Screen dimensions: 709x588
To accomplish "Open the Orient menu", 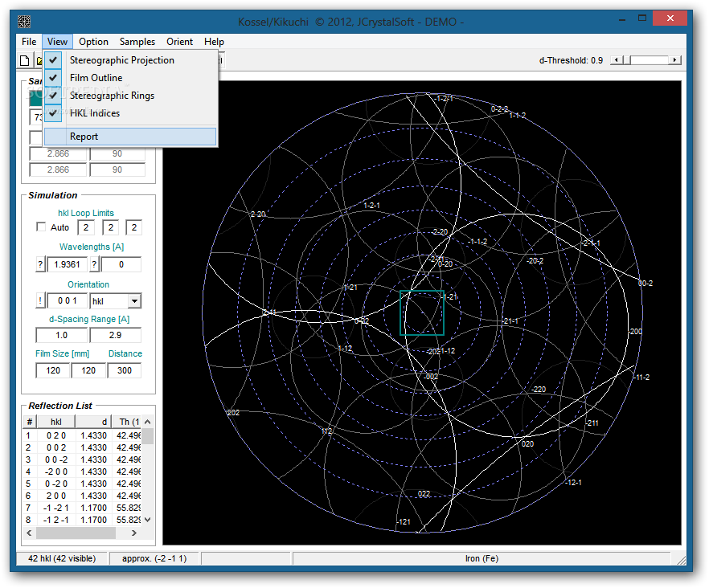I will [179, 42].
